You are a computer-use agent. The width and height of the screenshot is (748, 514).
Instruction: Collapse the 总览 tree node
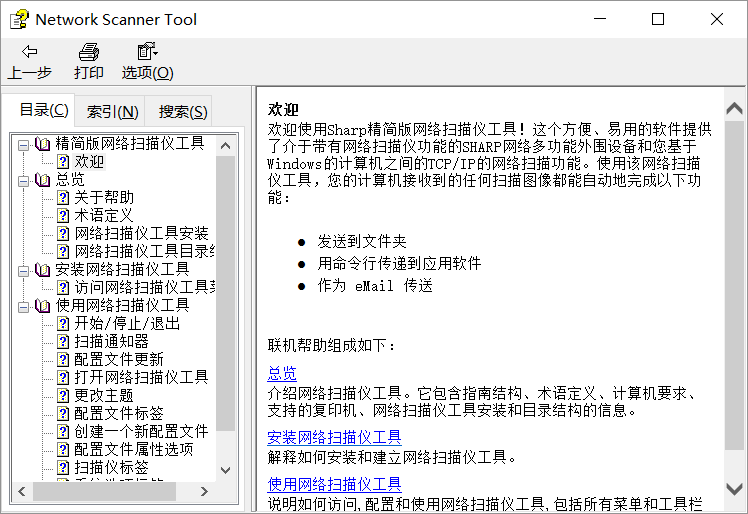click(x=23, y=180)
